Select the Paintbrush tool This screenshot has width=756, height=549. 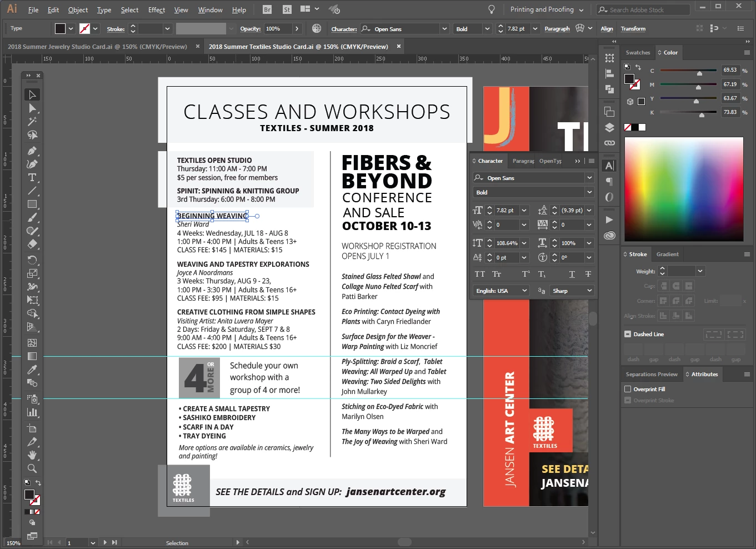click(x=32, y=218)
